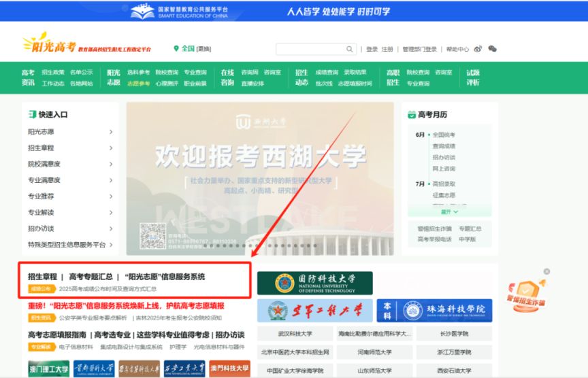Open 录取结果 in navigation bar
This screenshot has width=588, height=378.
tap(355, 72)
